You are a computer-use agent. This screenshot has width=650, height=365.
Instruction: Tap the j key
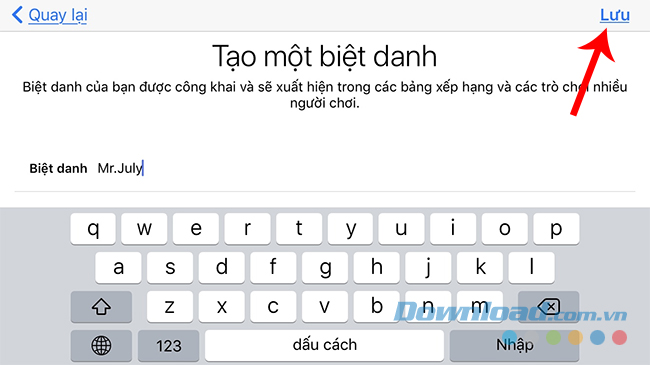point(428,268)
